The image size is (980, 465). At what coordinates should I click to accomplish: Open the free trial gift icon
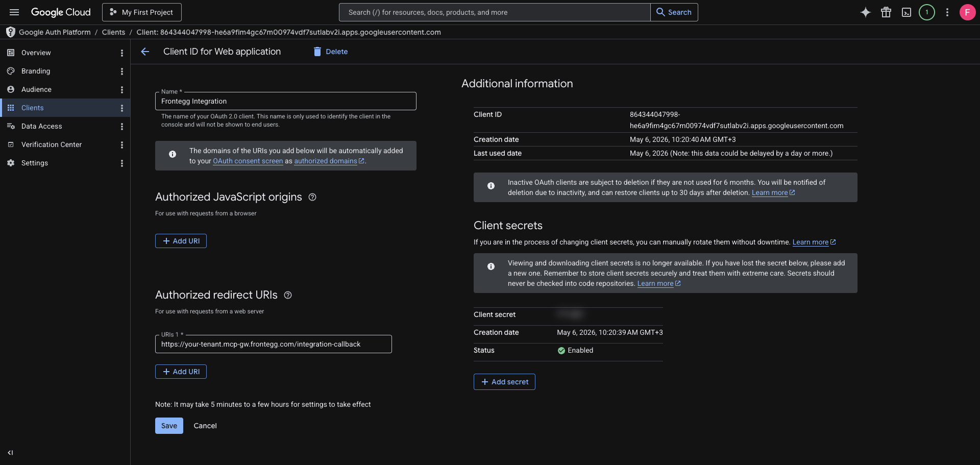(x=886, y=12)
